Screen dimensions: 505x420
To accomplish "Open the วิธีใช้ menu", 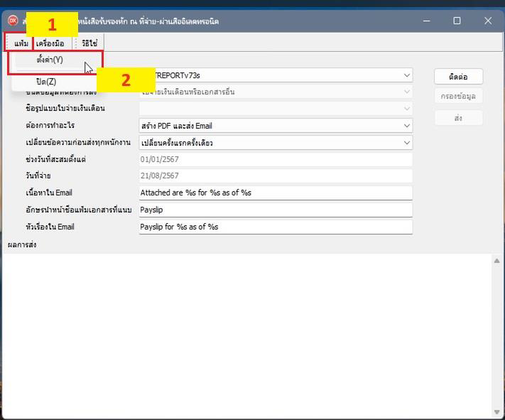I will (x=89, y=43).
